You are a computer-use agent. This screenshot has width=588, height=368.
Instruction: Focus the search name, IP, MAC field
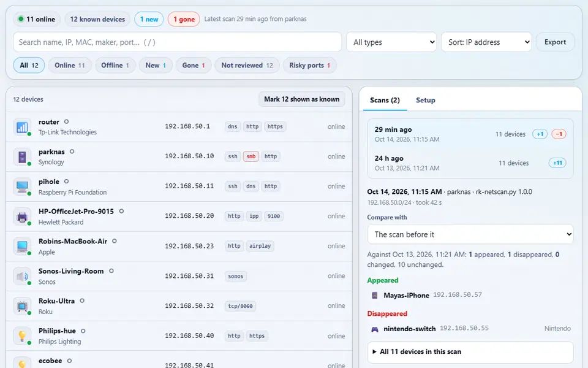point(178,42)
